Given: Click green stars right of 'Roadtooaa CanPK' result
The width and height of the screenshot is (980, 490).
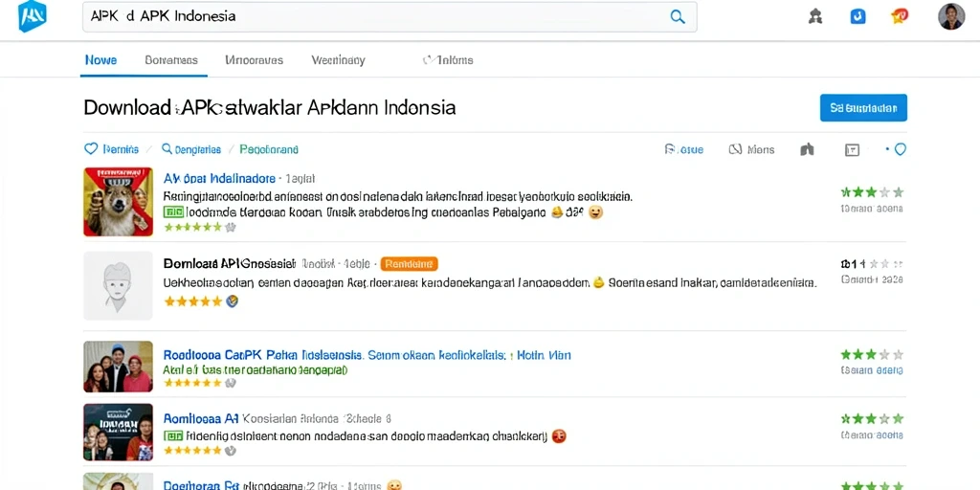Looking at the screenshot, I should (x=872, y=354).
